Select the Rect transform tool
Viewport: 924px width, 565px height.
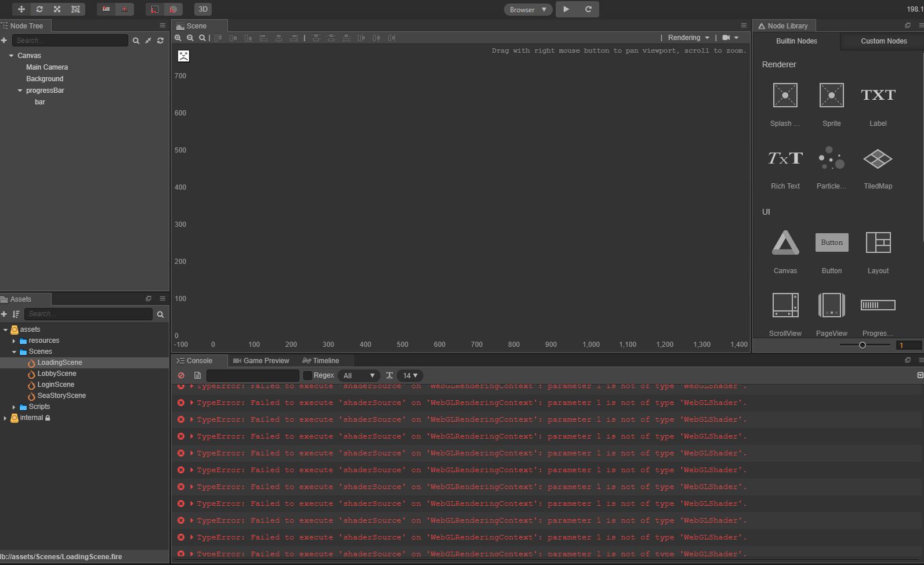[x=75, y=9]
